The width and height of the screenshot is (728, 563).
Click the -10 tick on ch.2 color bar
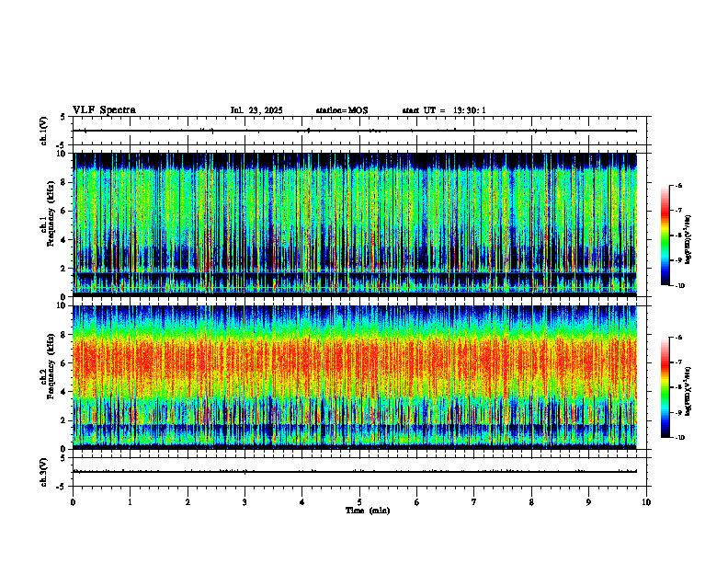tap(679, 438)
